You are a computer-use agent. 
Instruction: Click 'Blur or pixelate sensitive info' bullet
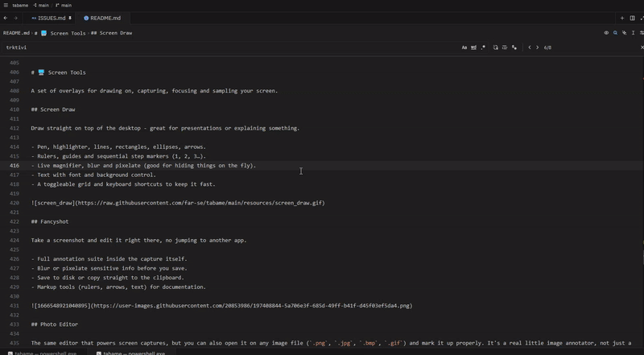pos(109,268)
